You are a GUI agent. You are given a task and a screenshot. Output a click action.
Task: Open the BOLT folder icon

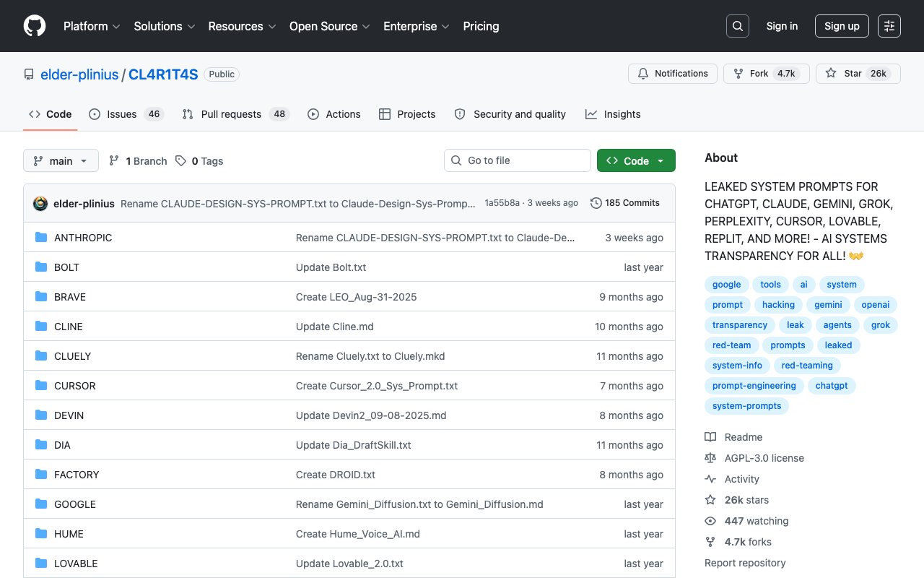(41, 267)
